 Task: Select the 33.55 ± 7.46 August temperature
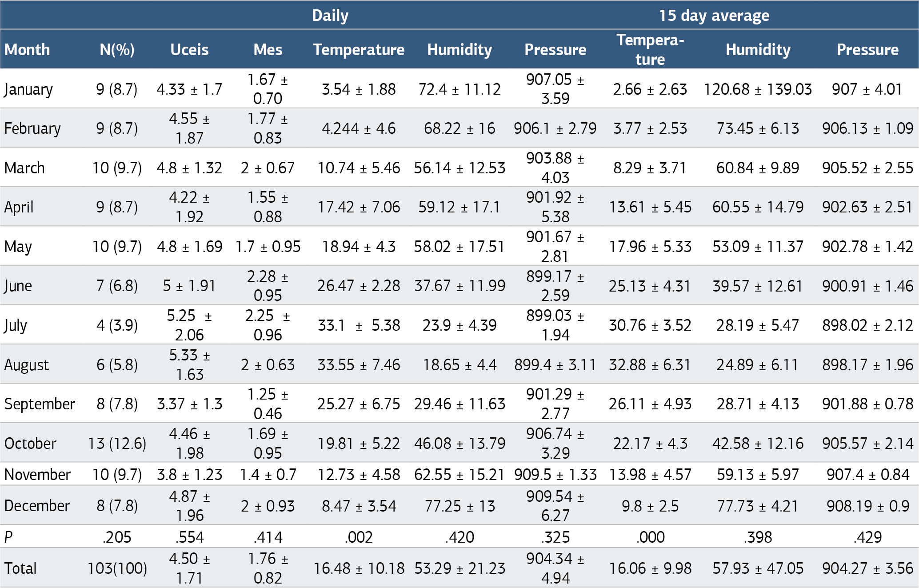(x=359, y=365)
